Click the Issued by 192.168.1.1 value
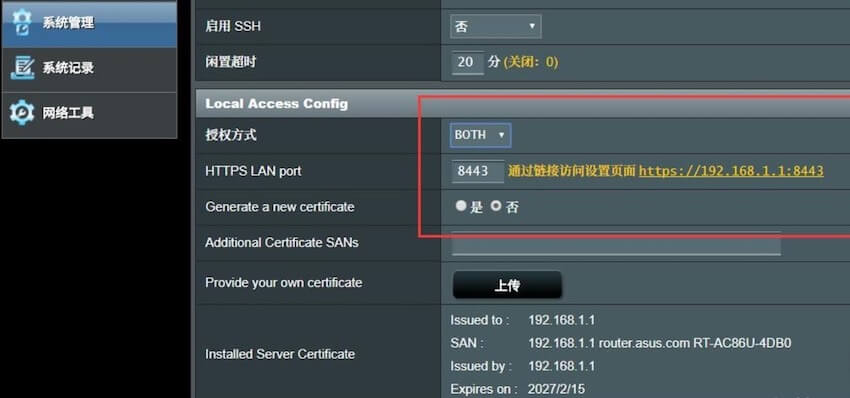Viewport: 850px width, 398px height. point(562,367)
